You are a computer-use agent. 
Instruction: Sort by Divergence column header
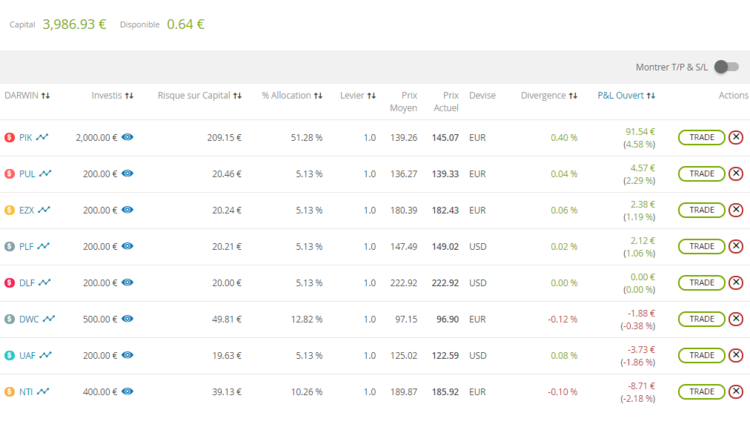[x=573, y=96]
